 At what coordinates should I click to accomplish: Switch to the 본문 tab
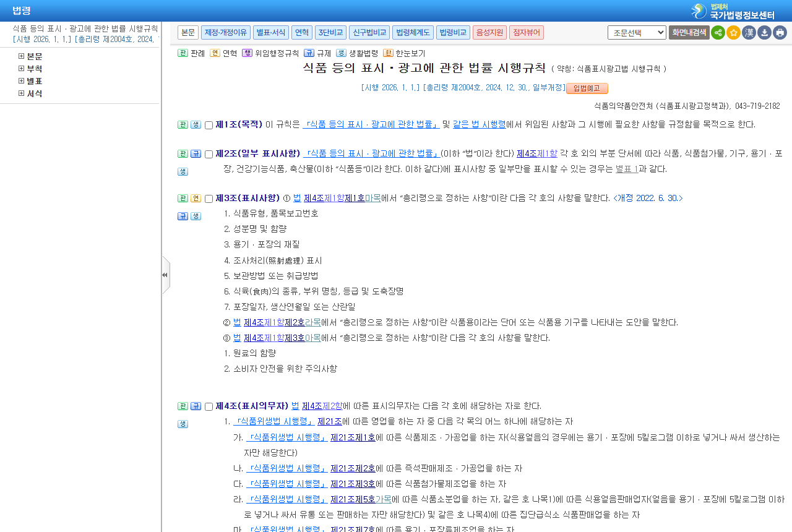pyautogui.click(x=188, y=33)
